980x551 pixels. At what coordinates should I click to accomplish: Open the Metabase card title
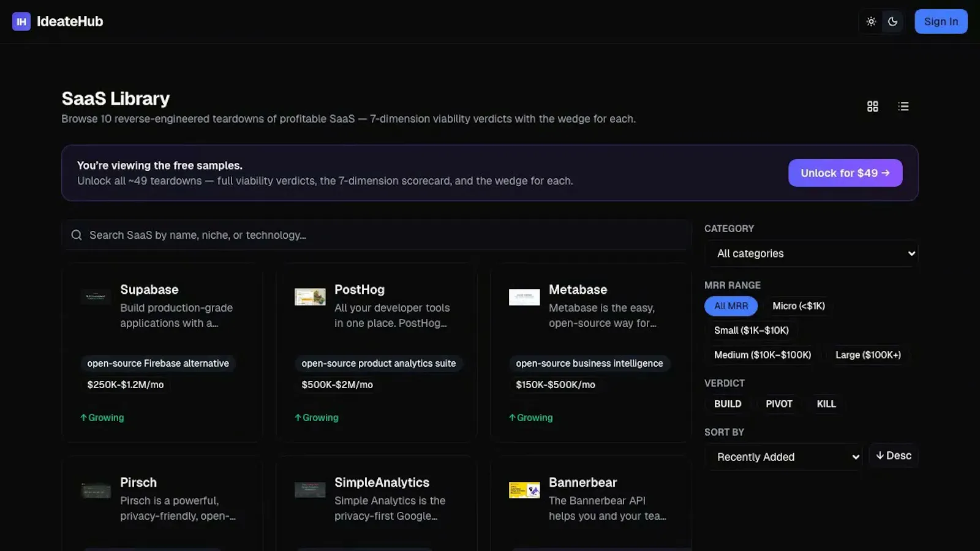(578, 290)
